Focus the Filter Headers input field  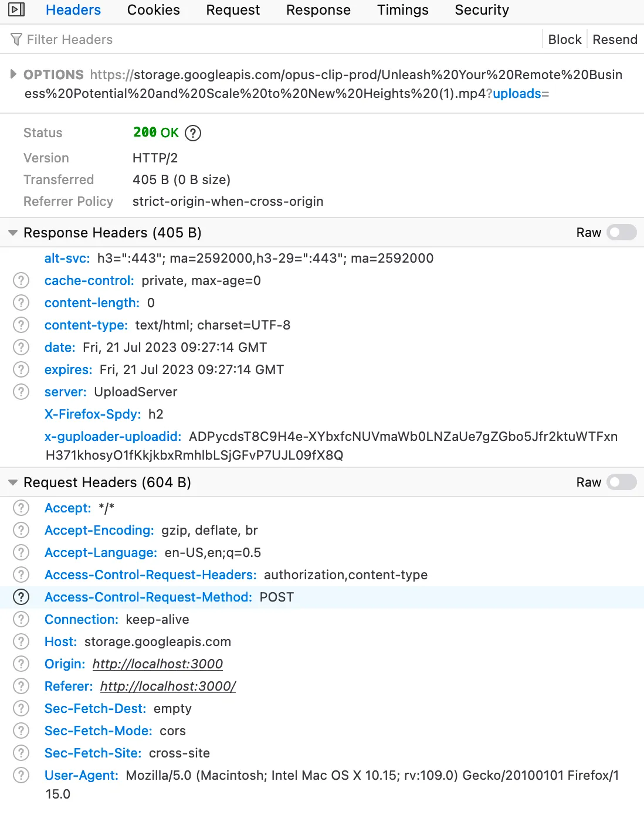point(276,39)
